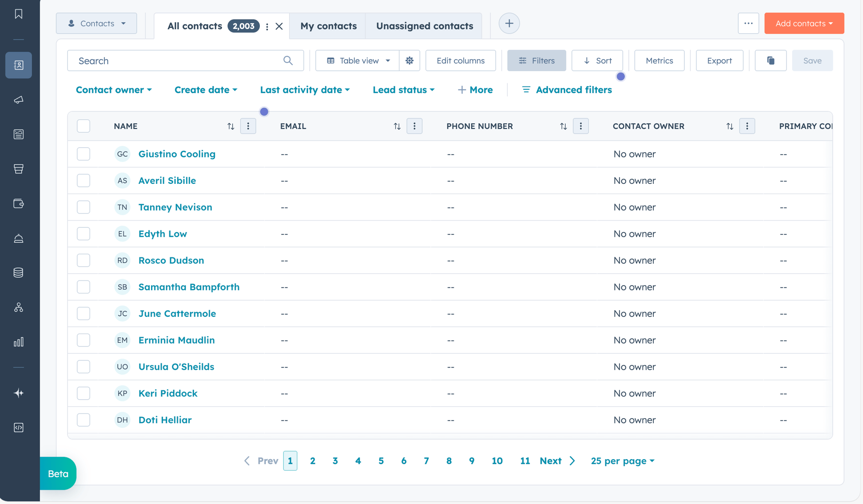The image size is (863, 504).
Task: Open the Automations workflow icon in sidebar
Action: click(18, 307)
